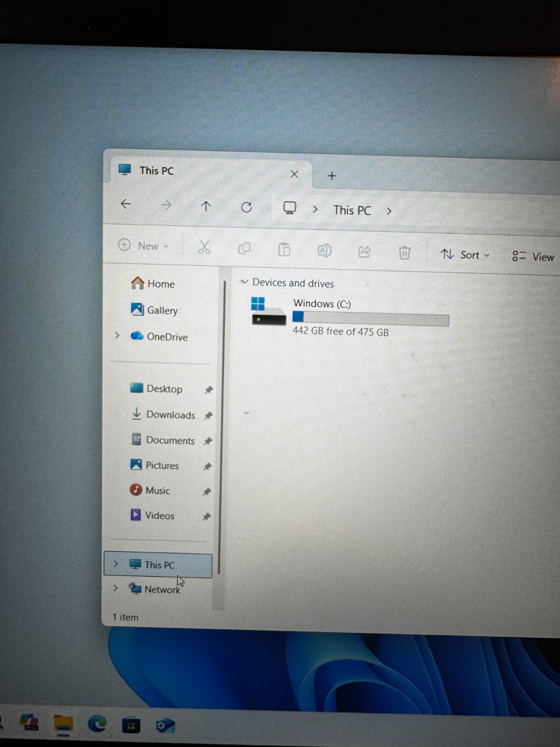Open the Copilot app from the taskbar
The image size is (560, 747).
[x=29, y=723]
